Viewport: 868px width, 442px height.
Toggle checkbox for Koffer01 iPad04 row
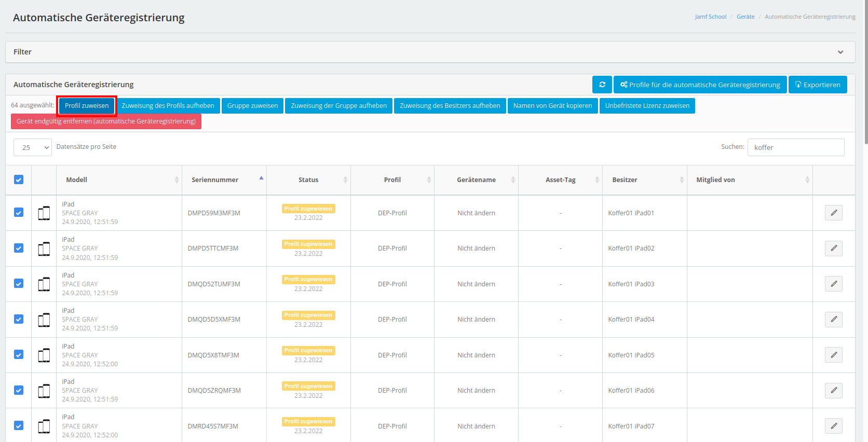pos(19,319)
